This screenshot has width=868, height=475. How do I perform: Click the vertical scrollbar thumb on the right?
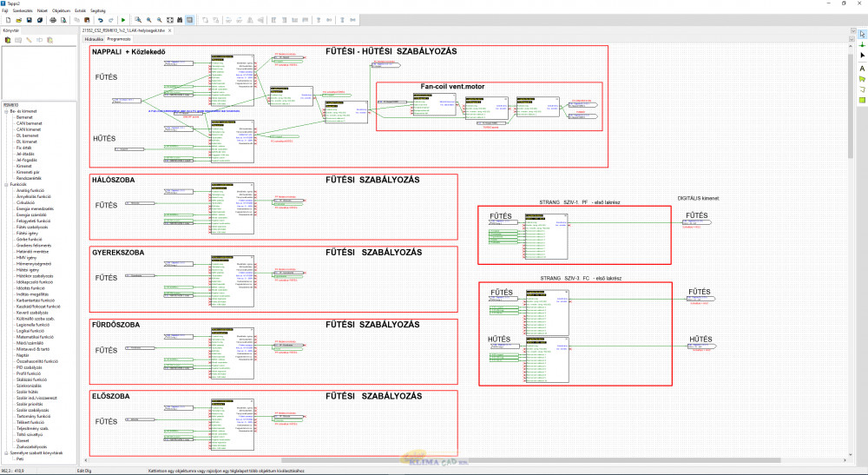point(852,104)
